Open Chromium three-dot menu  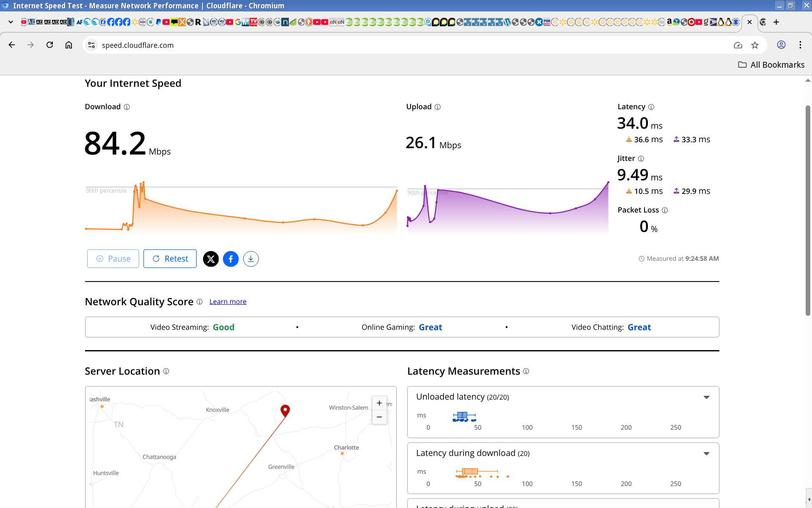point(800,45)
